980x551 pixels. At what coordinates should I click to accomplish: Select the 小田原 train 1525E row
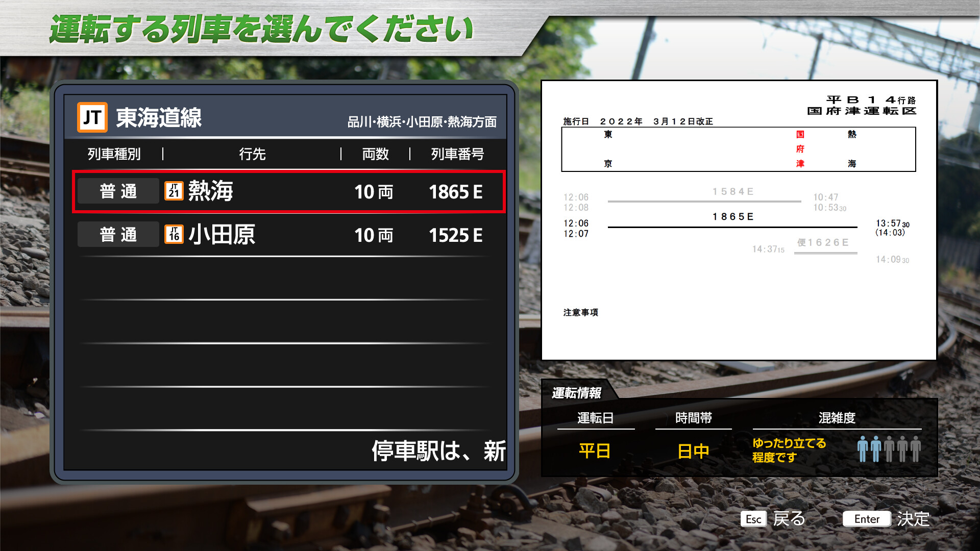pos(288,235)
